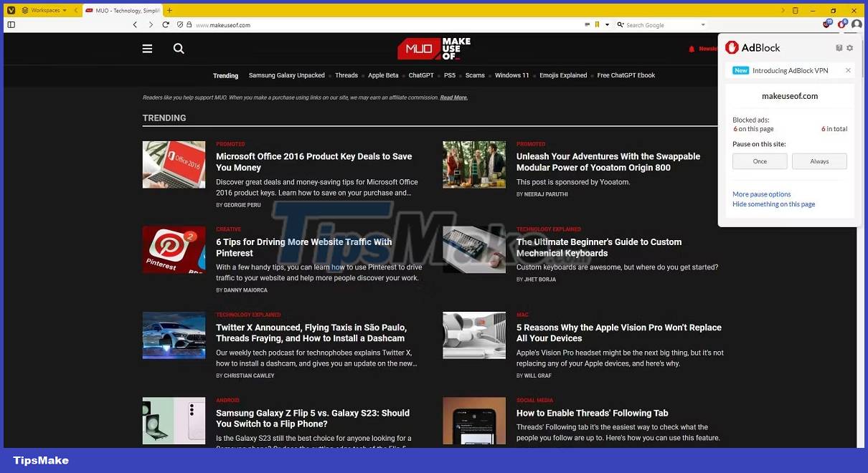Open the tracker shield icon in address bar
Viewport: 868px width, 473px height.
(179, 24)
